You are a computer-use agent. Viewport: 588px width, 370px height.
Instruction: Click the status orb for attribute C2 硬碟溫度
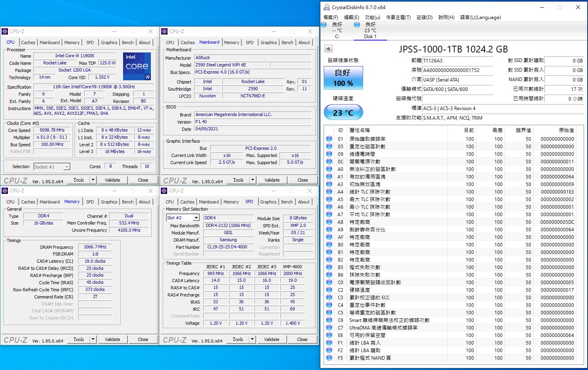tap(329, 290)
